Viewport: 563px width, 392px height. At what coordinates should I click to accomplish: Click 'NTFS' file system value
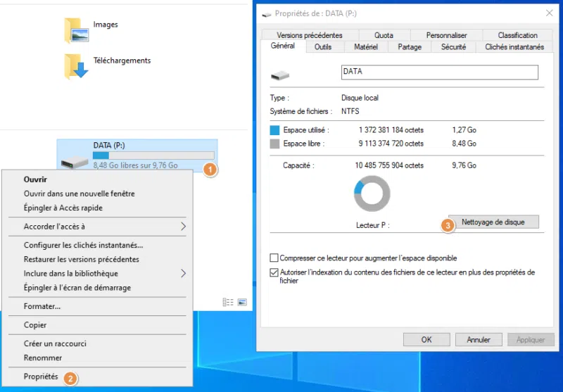(x=350, y=111)
